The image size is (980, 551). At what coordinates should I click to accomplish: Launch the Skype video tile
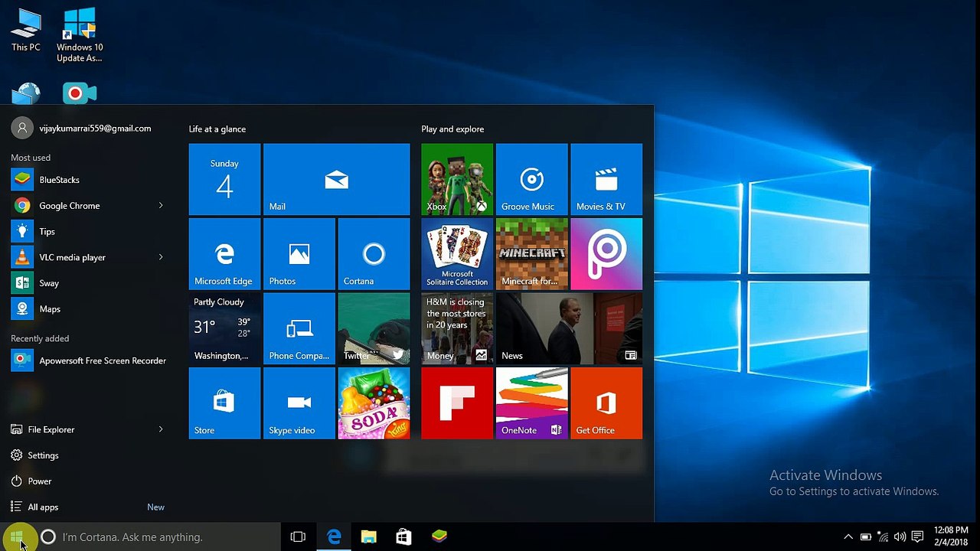tap(299, 403)
